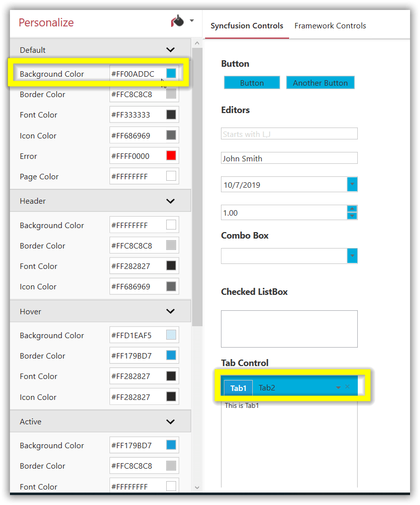The height and width of the screenshot is (505, 420).
Task: Click the Hover Background Color light blue swatch
Action: pos(171,335)
